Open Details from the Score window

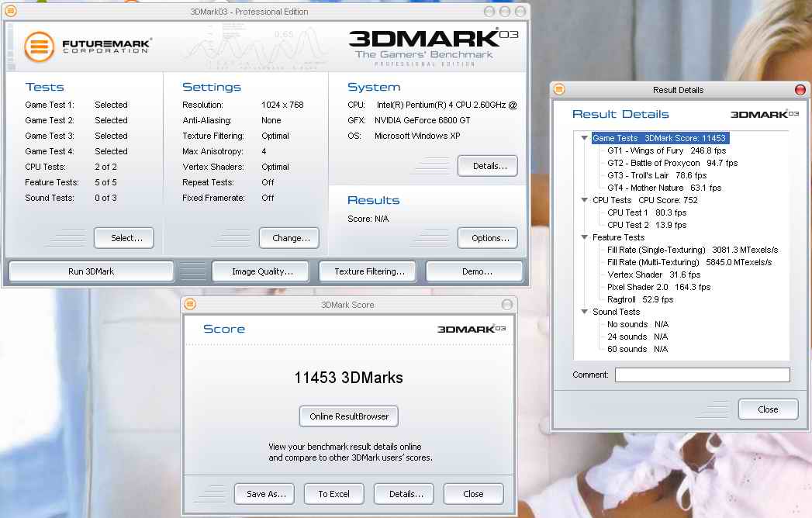[x=404, y=494]
